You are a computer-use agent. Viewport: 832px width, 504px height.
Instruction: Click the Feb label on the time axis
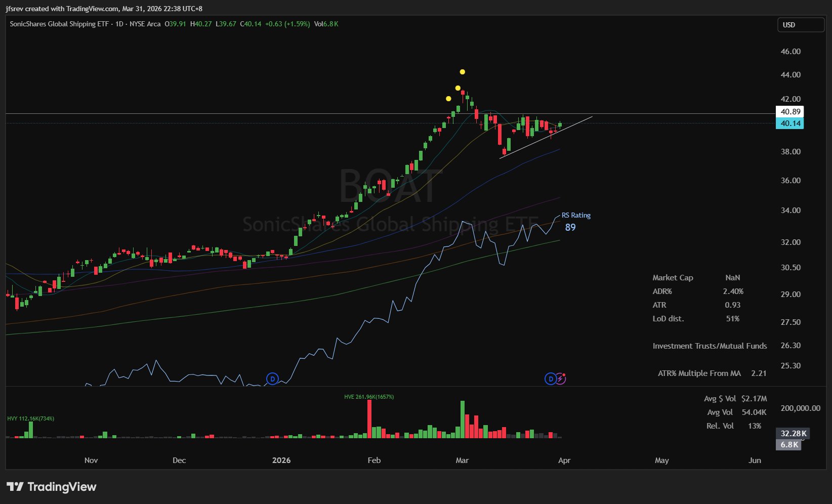(374, 460)
